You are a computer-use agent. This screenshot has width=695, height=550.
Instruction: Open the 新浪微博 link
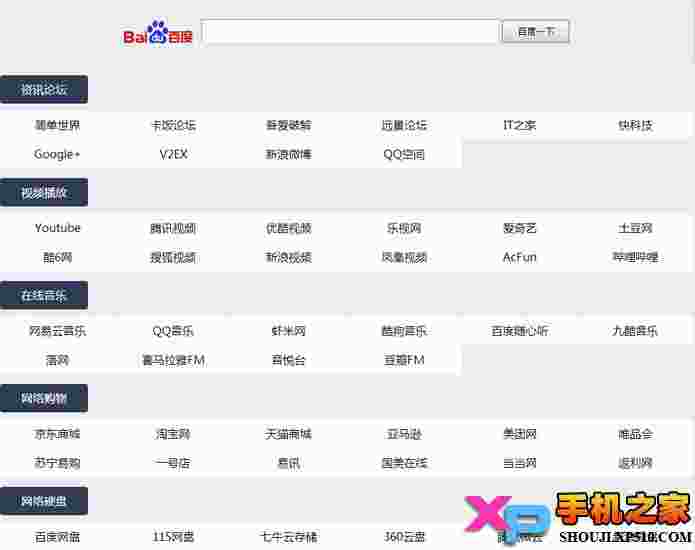[289, 154]
